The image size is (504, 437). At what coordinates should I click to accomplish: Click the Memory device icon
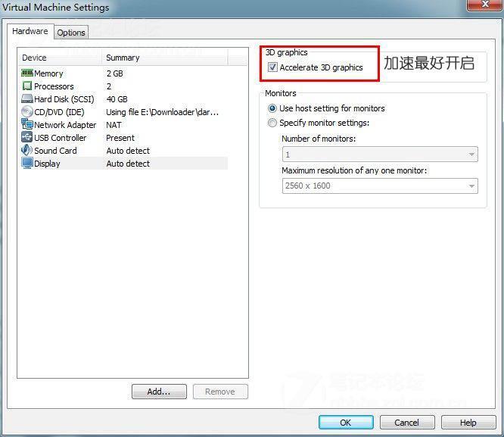click(x=27, y=73)
